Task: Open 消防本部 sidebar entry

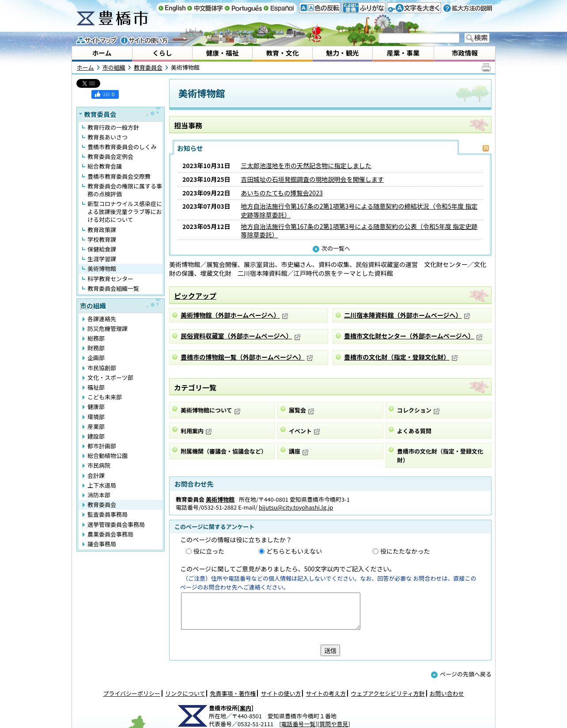Action: [x=98, y=495]
